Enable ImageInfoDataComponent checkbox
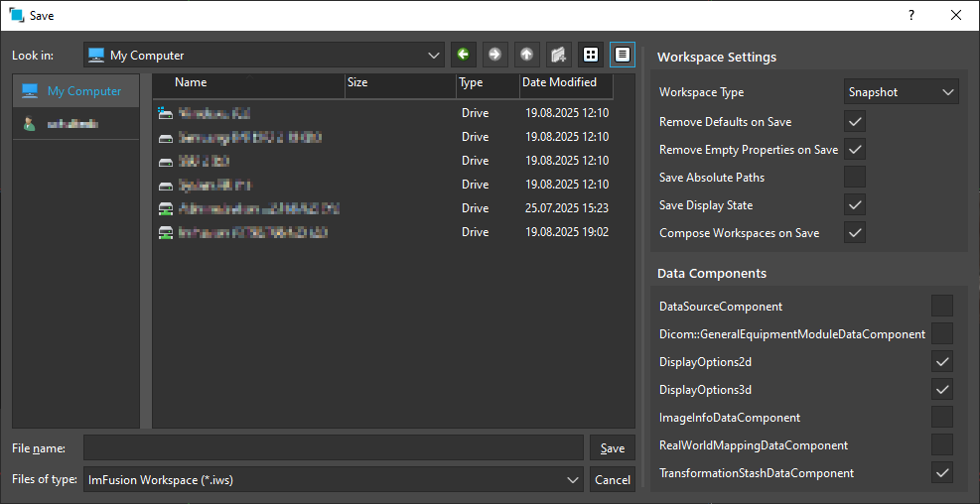This screenshot has height=504, width=980. 942,418
